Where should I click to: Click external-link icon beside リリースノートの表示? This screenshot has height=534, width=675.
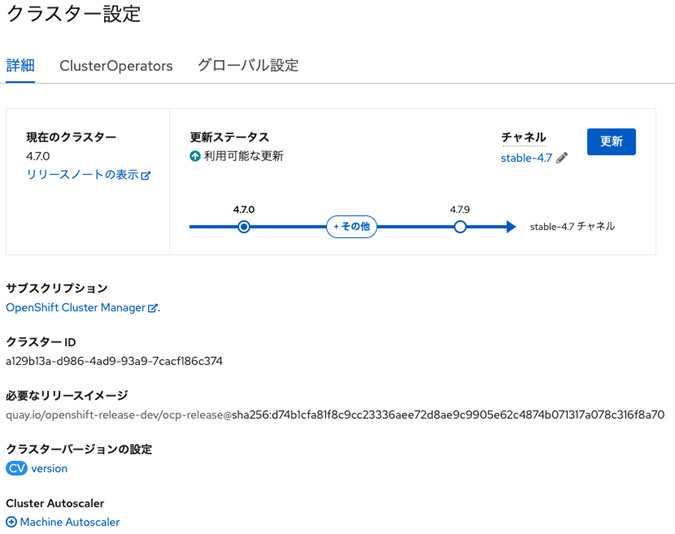click(x=146, y=176)
